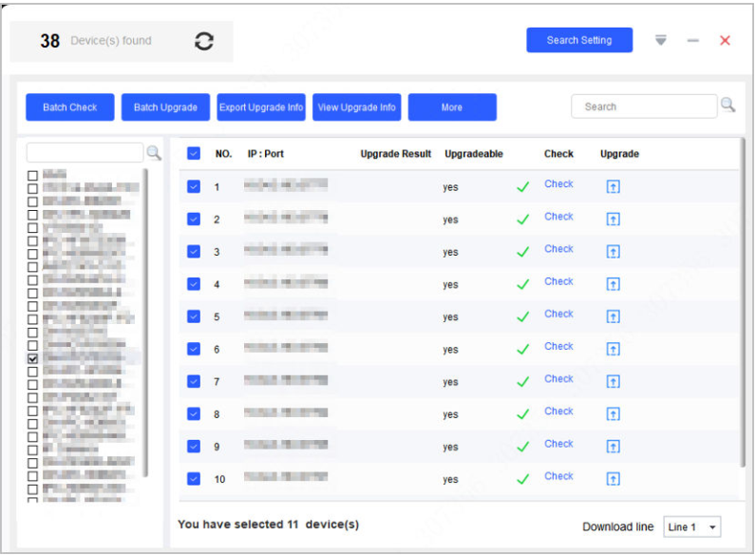Upgrade device number 1 via its upgrade icon
Viewport: 756px width, 555px height.
613,187
